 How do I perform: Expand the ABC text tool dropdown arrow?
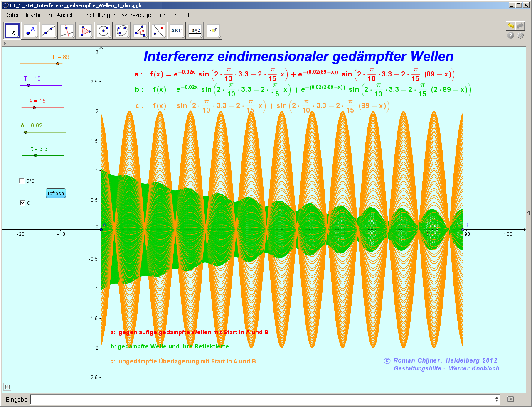tap(182, 37)
